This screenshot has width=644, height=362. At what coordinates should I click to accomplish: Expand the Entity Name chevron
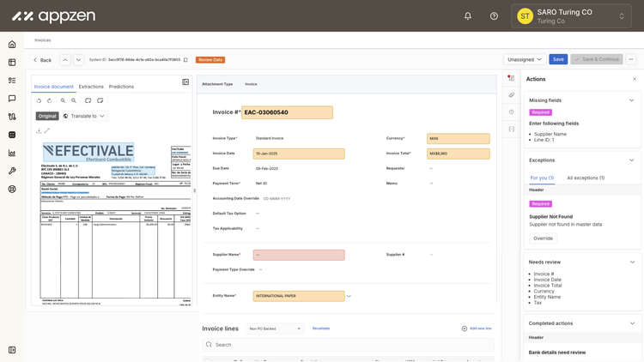[349, 296]
